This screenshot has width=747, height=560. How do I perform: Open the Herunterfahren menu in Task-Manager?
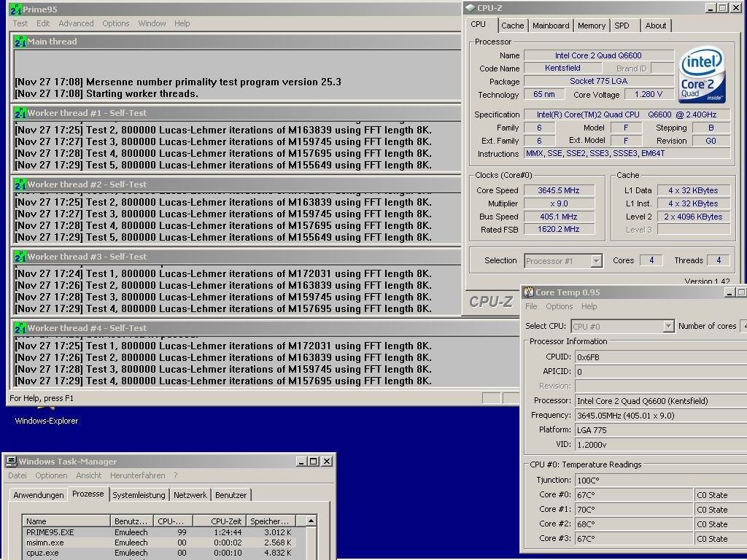(138, 475)
